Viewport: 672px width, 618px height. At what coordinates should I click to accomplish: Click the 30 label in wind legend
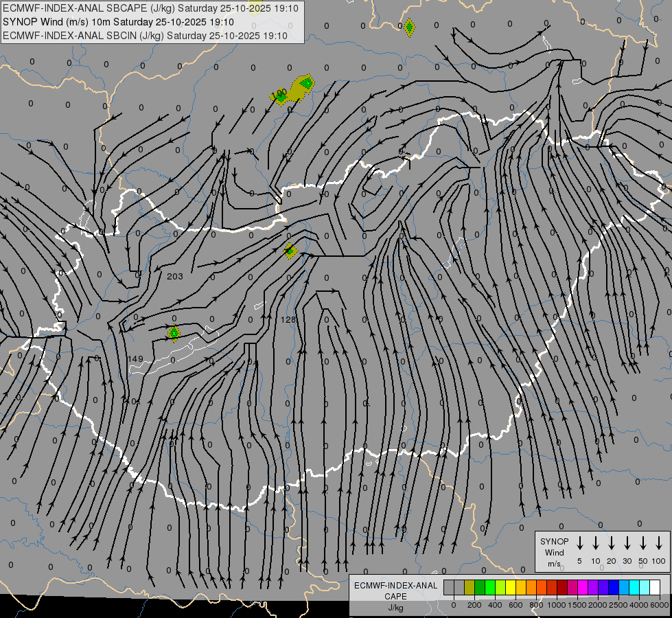[627, 561]
